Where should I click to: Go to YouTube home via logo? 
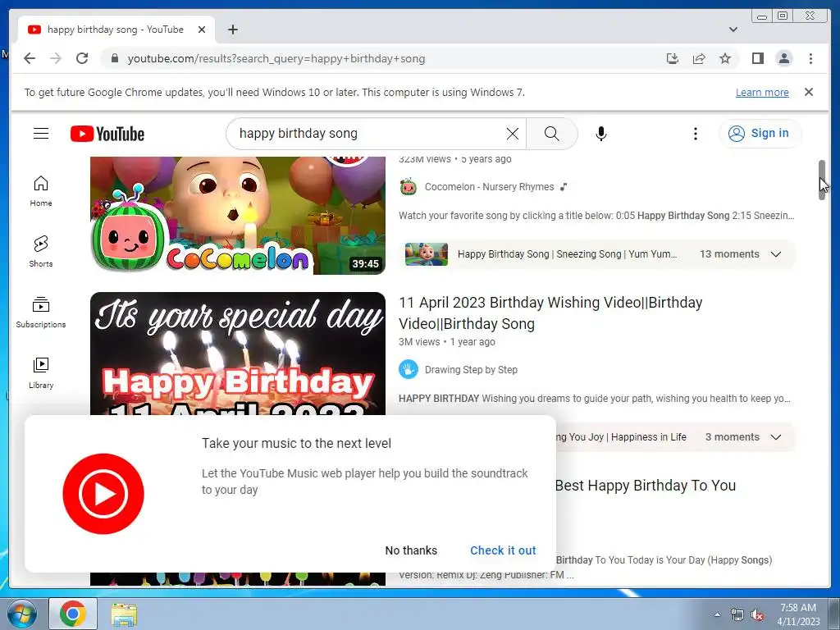click(107, 134)
